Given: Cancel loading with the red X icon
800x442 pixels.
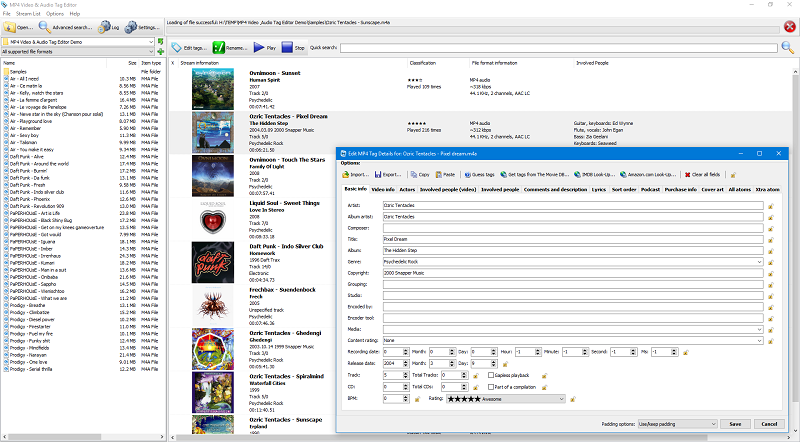Looking at the screenshot, I should (789, 27).
